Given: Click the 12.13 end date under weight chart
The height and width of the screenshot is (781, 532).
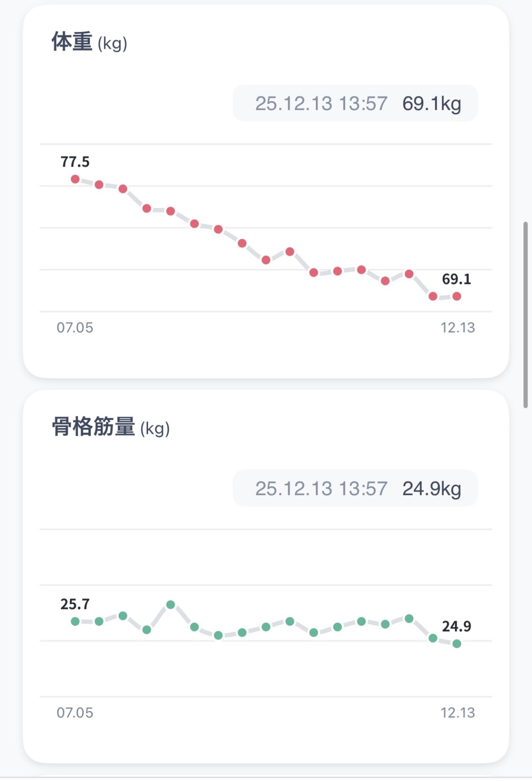Looking at the screenshot, I should click(458, 327).
